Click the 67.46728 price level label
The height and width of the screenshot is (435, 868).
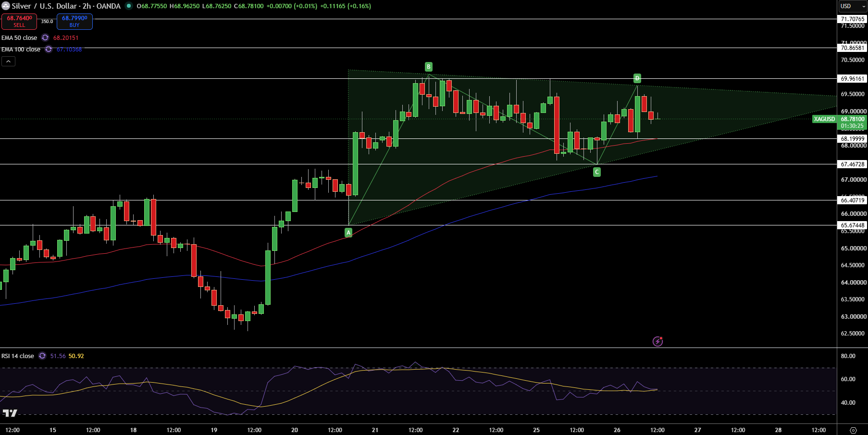coord(852,164)
